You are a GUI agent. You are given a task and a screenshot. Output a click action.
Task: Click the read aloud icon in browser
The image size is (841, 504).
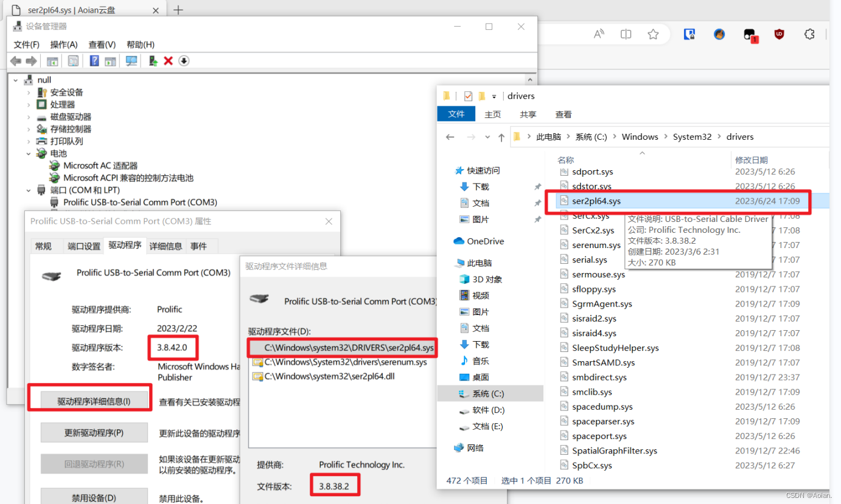(599, 34)
